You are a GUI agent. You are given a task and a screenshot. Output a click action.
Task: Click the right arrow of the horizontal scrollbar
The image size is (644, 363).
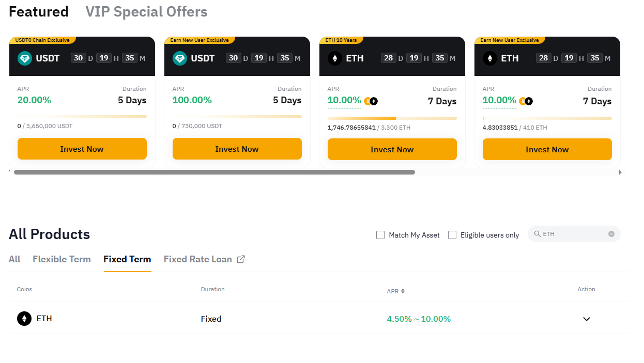pyautogui.click(x=620, y=172)
